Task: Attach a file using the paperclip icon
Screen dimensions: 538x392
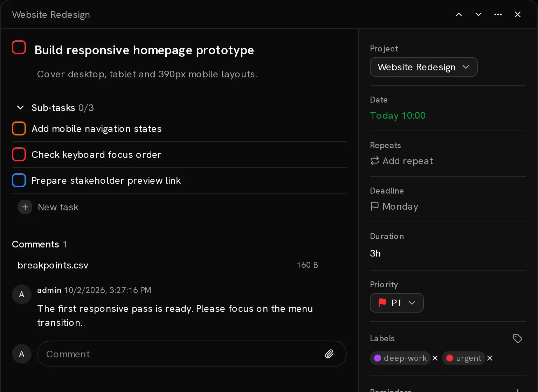Action: click(x=329, y=354)
